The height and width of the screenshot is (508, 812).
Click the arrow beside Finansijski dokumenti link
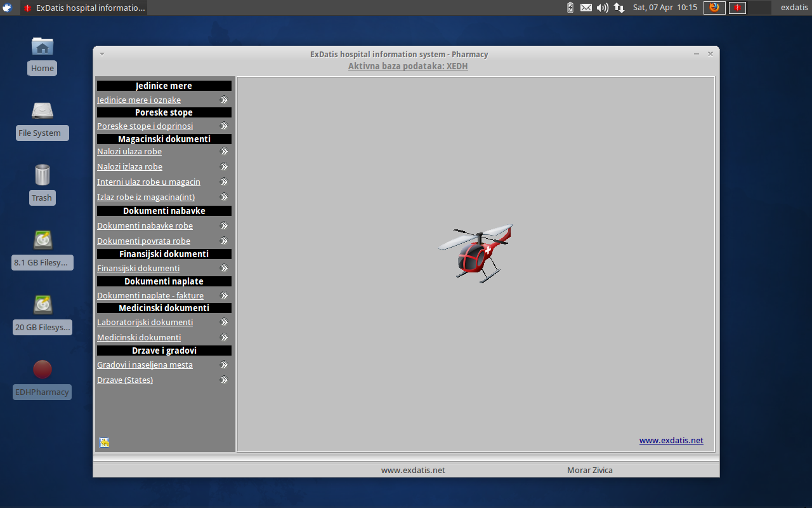pos(224,268)
